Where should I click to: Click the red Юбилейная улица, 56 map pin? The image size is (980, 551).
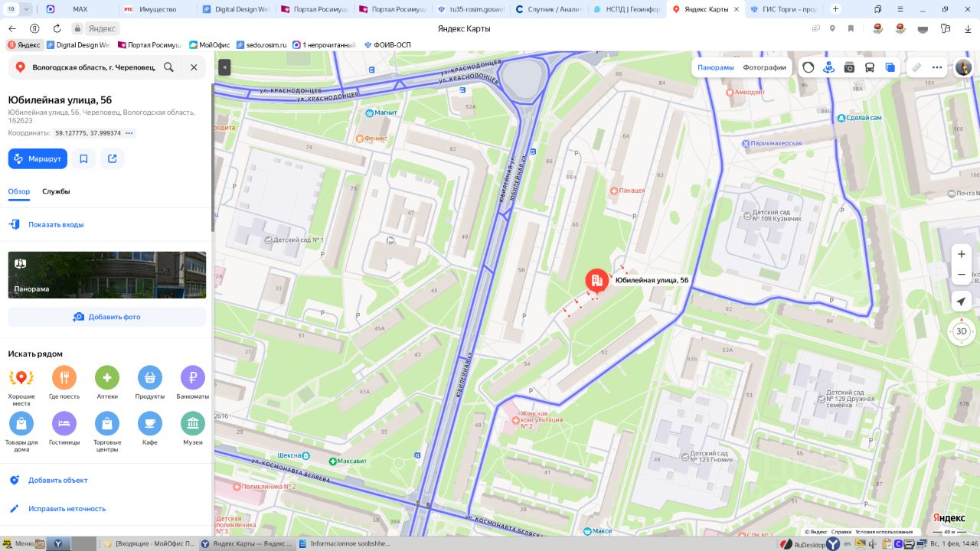tap(597, 281)
